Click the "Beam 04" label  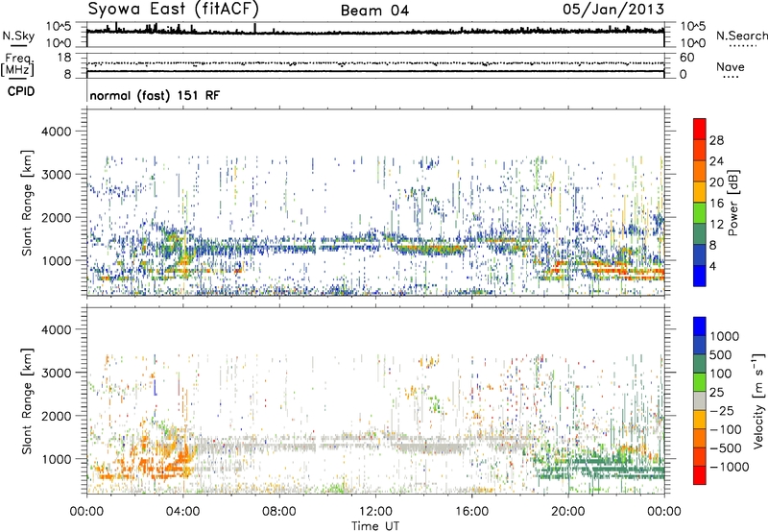click(374, 11)
